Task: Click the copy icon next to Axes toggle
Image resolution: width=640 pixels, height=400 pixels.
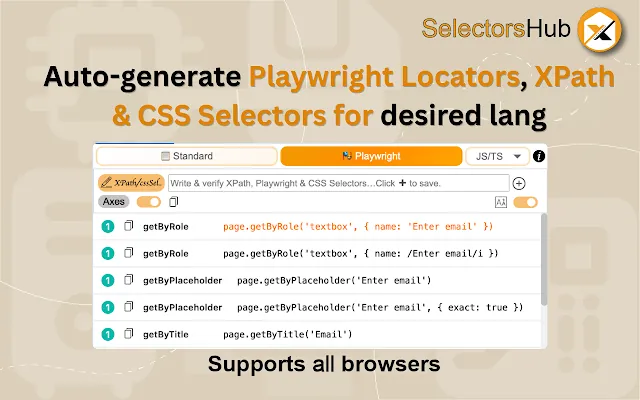Action: [173, 202]
